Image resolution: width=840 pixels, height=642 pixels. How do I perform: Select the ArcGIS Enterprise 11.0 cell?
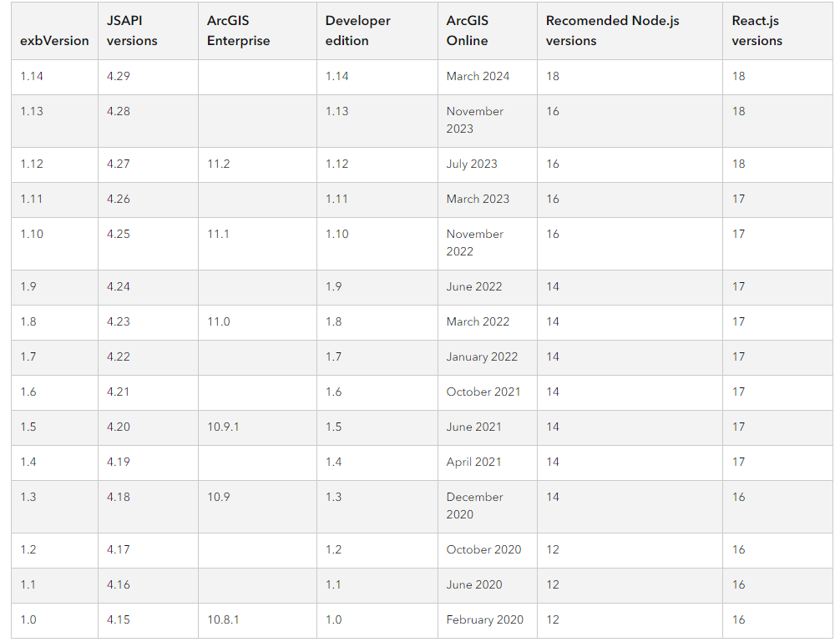tap(219, 321)
